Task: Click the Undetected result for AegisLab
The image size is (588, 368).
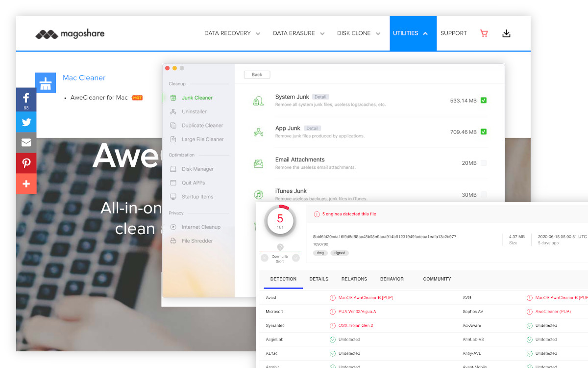Action: coord(349,340)
